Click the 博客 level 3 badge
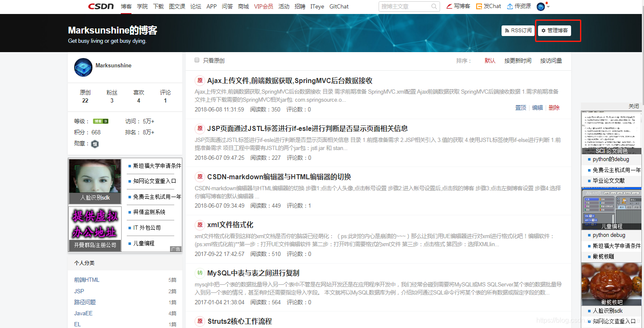This screenshot has height=328, width=644. point(100,121)
